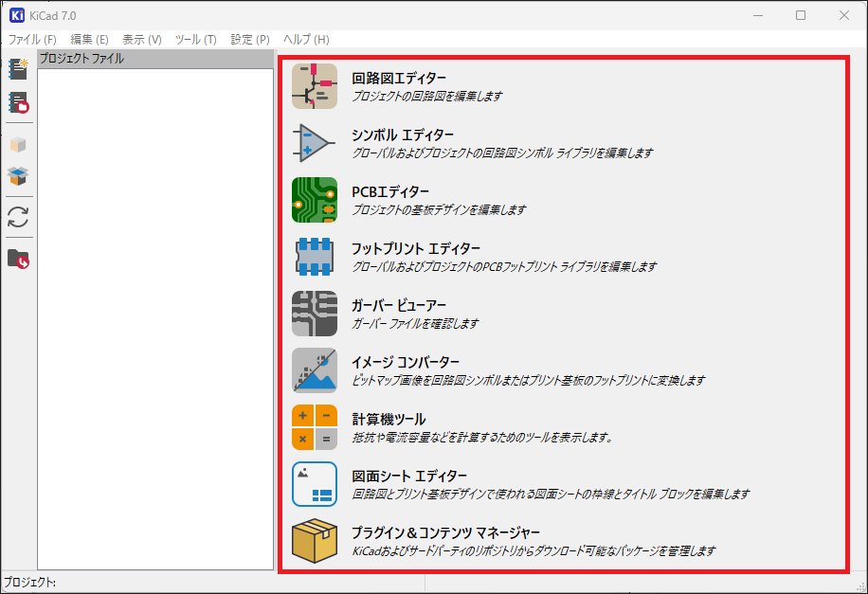Click the イメージ コンバーター title text

[406, 363]
